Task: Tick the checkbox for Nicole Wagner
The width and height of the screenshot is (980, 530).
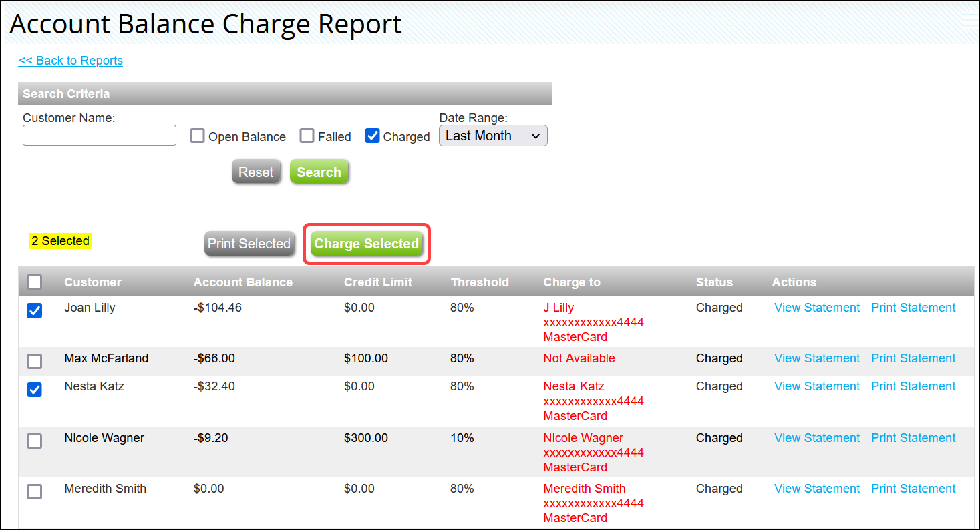Action: 35,441
